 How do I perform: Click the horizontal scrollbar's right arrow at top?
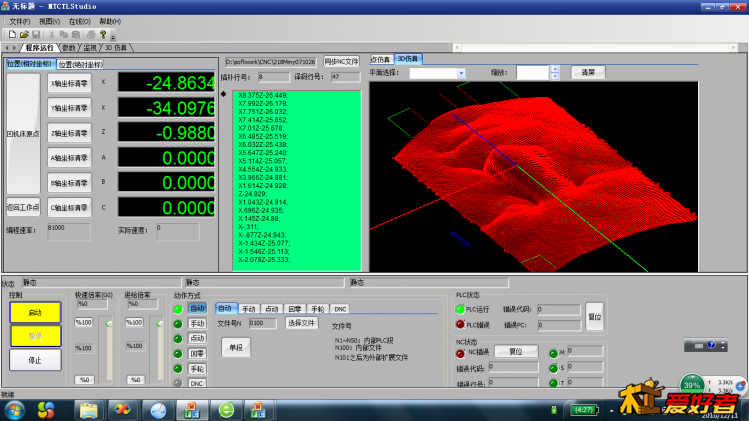(x=733, y=47)
